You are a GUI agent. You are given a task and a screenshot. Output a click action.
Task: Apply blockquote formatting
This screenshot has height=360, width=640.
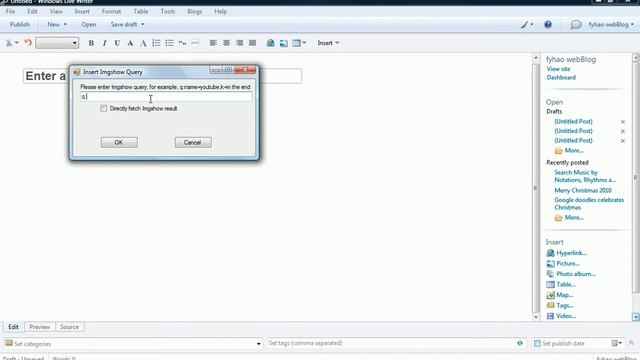[x=182, y=43]
